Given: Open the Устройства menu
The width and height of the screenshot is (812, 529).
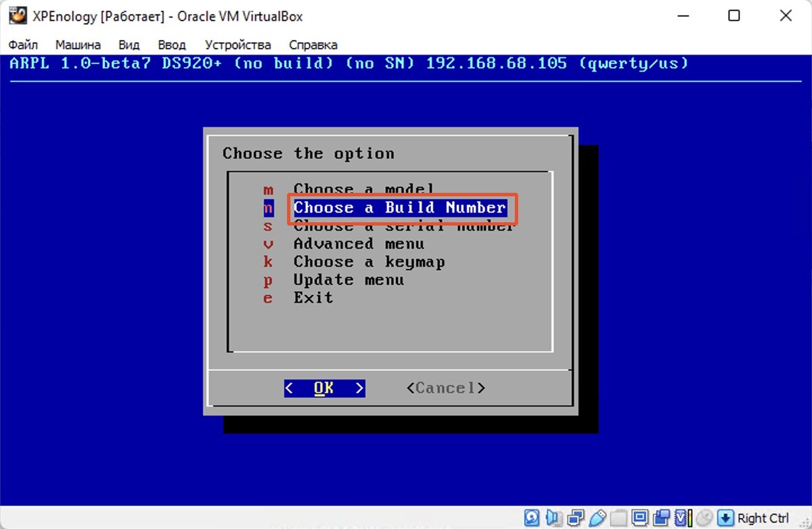Looking at the screenshot, I should click(x=238, y=45).
